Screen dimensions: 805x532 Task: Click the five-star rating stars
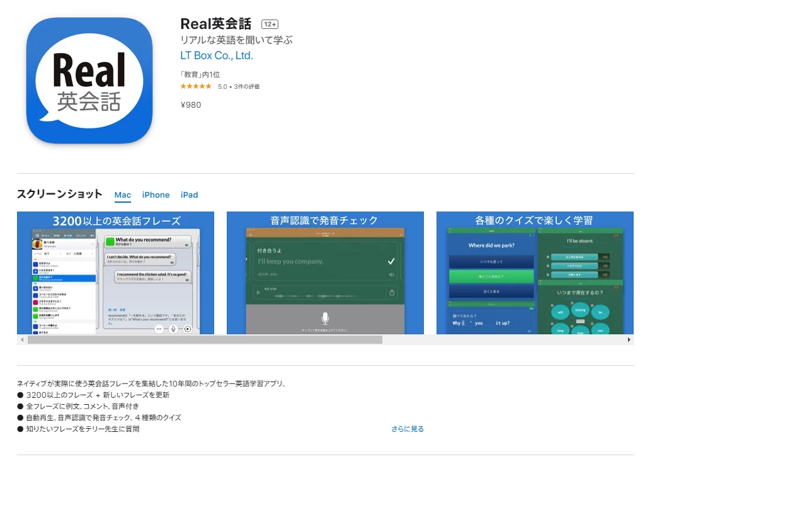coord(196,86)
